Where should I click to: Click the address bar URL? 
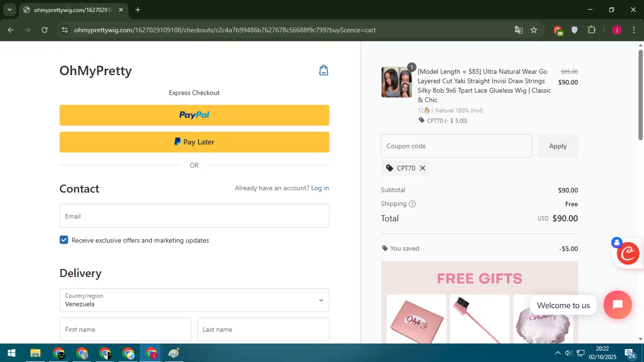point(225,30)
